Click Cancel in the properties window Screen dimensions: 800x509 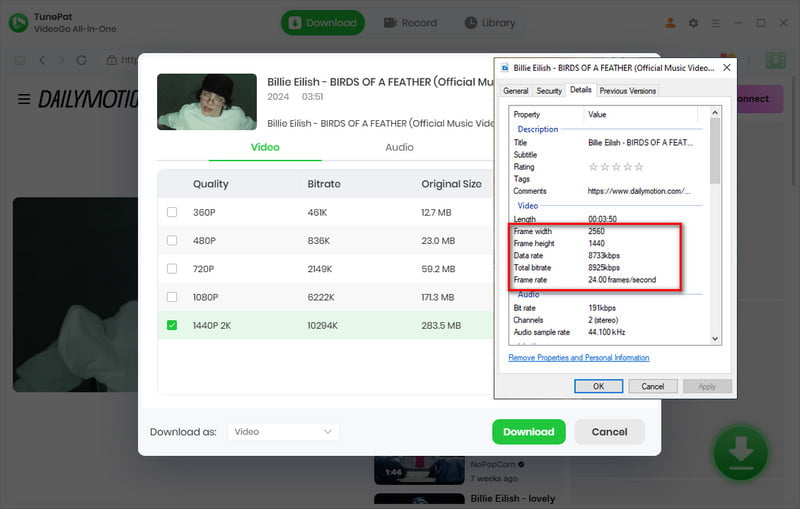click(x=653, y=386)
